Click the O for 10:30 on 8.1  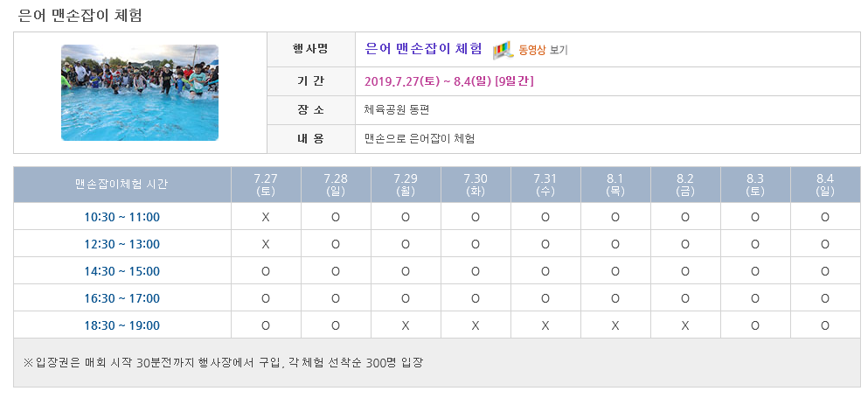pos(615,217)
